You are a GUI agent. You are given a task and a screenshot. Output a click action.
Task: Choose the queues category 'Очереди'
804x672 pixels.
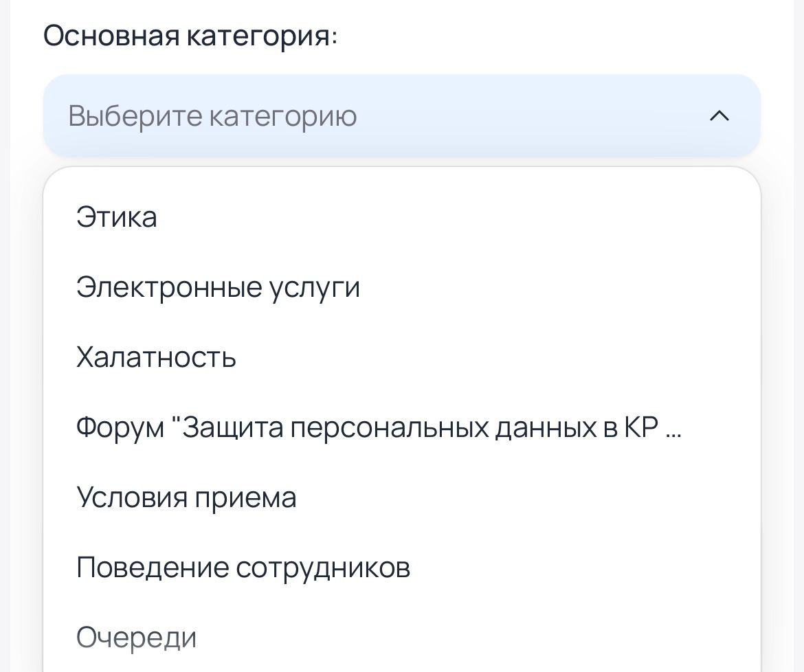pyautogui.click(x=136, y=638)
